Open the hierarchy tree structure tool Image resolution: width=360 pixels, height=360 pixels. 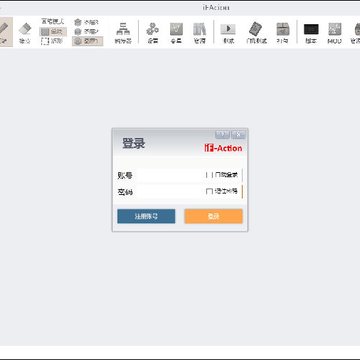pos(123,33)
